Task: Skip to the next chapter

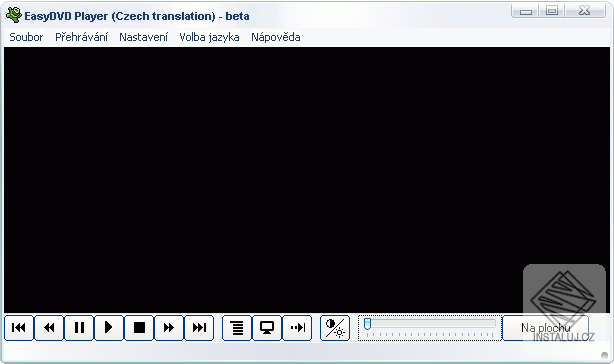Action: [x=199, y=328]
